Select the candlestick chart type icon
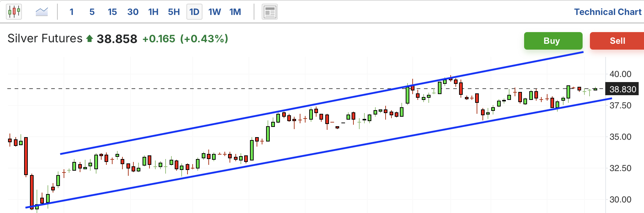This screenshot has height=213, width=644. [x=14, y=12]
